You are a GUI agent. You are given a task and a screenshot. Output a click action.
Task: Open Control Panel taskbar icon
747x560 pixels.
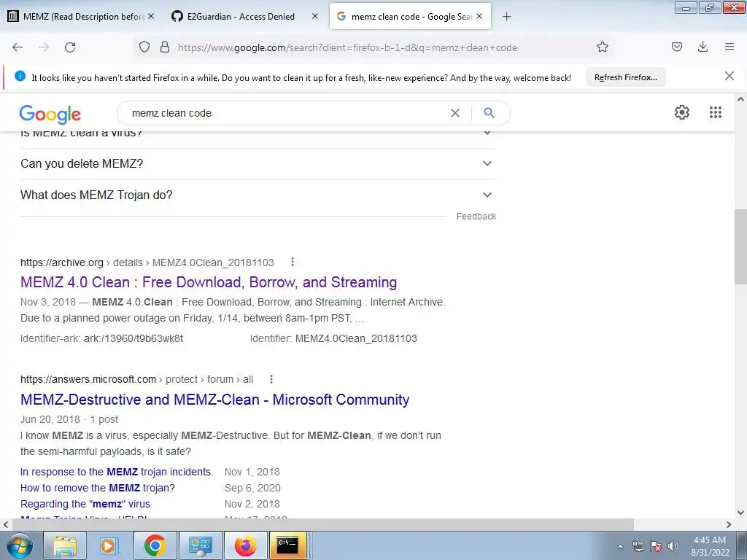200,545
